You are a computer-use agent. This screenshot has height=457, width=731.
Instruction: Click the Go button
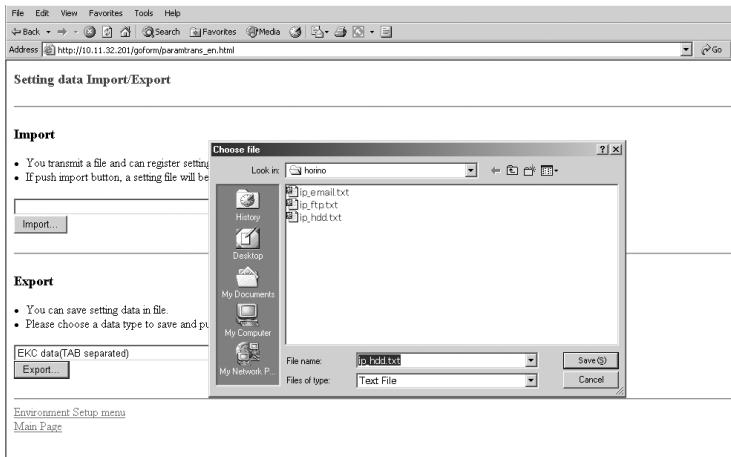click(712, 50)
